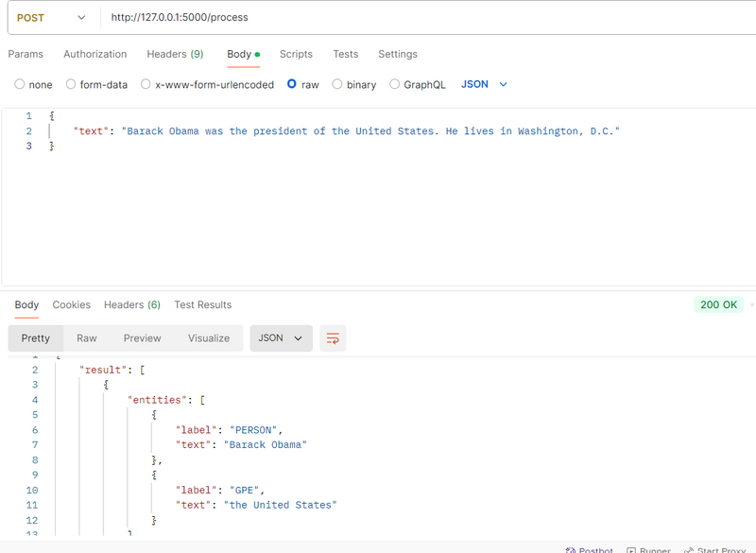Open the response Cookies tab
Screen dimensions: 756x553
pos(72,304)
